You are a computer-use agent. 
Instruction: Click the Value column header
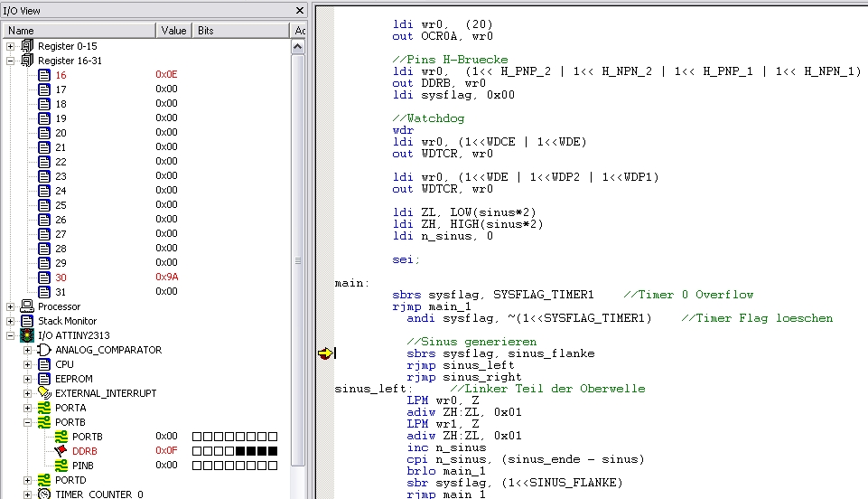(173, 31)
